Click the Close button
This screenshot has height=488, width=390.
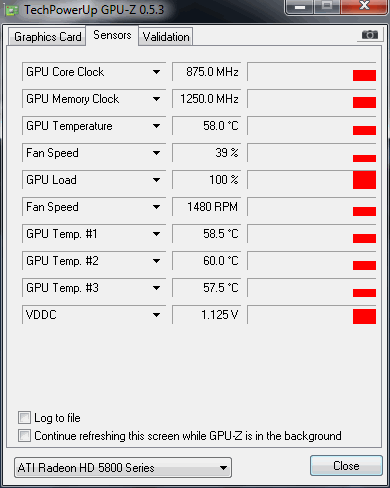[346, 466]
